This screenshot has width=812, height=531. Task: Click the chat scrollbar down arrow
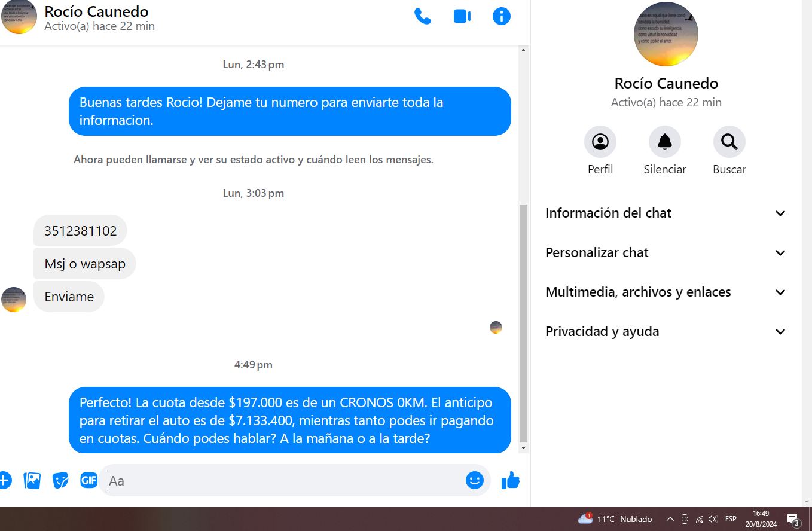pos(523,448)
